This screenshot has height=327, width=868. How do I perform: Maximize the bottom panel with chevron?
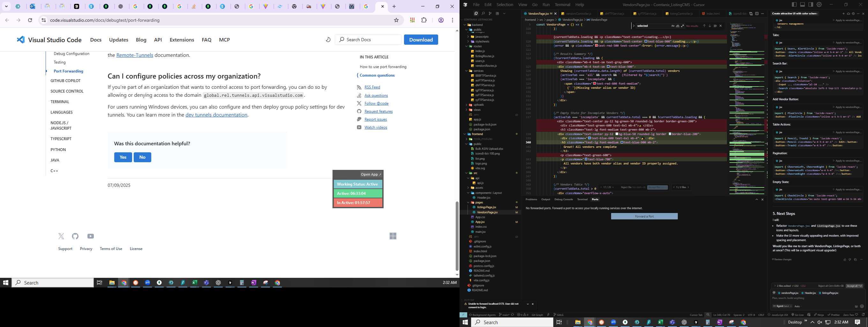756,200
